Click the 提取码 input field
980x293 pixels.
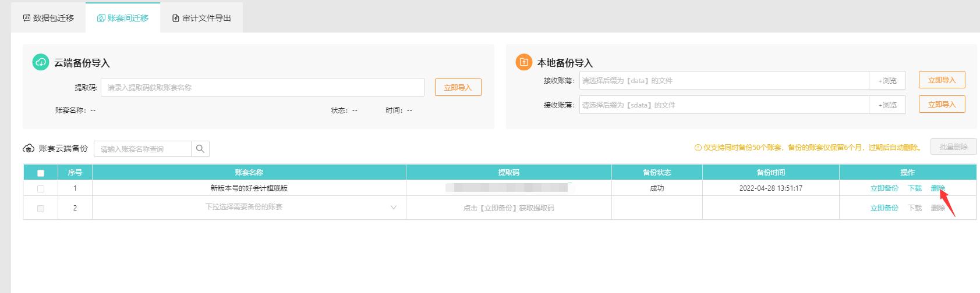(x=262, y=87)
